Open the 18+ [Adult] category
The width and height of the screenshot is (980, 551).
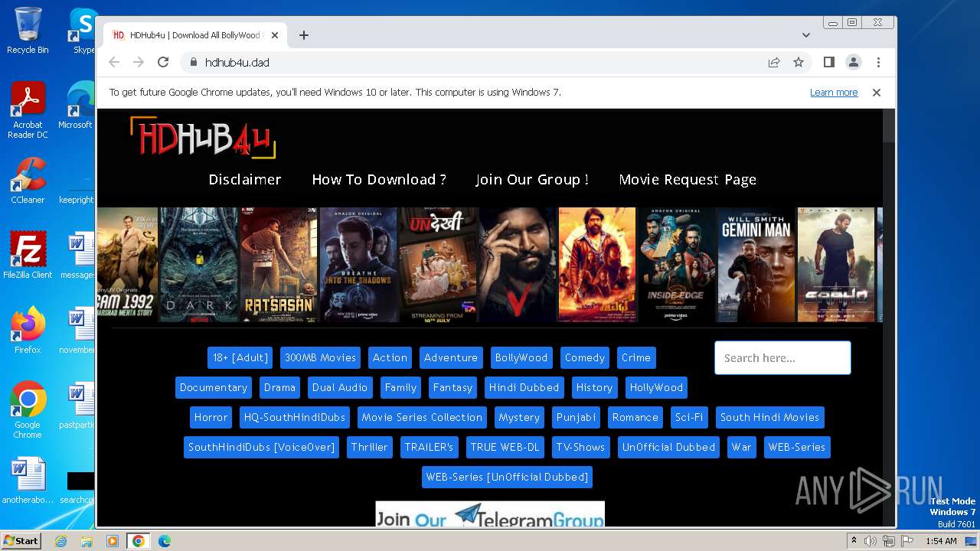click(x=240, y=357)
